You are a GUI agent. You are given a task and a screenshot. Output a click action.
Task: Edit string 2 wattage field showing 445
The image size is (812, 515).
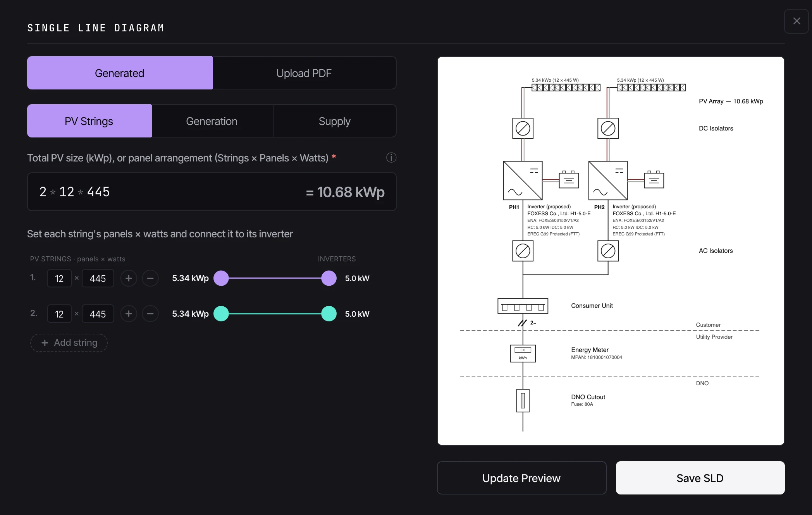[98, 314]
